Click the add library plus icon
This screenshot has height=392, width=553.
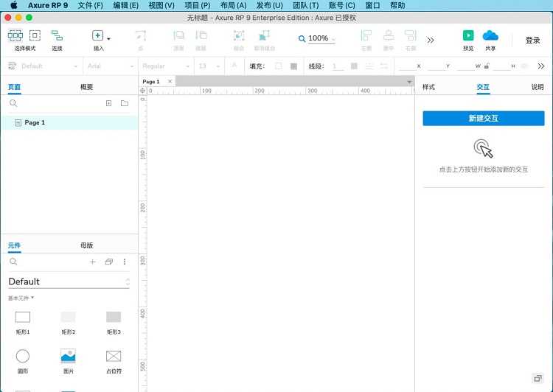[92, 262]
